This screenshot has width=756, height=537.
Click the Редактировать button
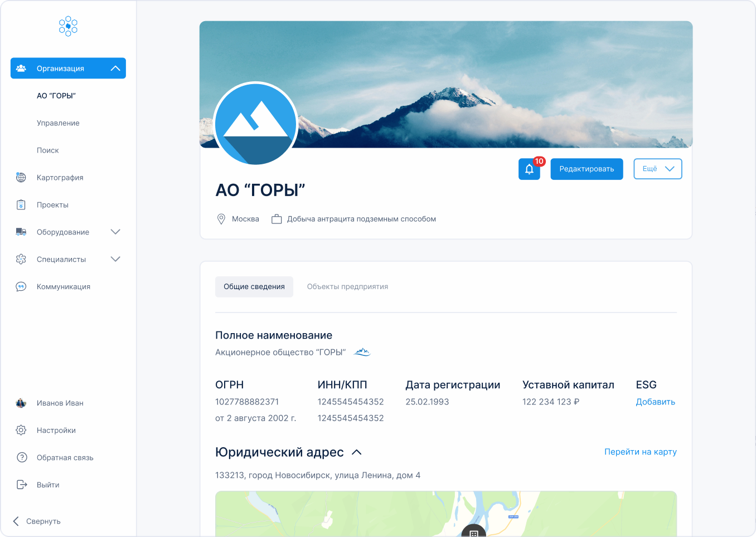point(587,169)
